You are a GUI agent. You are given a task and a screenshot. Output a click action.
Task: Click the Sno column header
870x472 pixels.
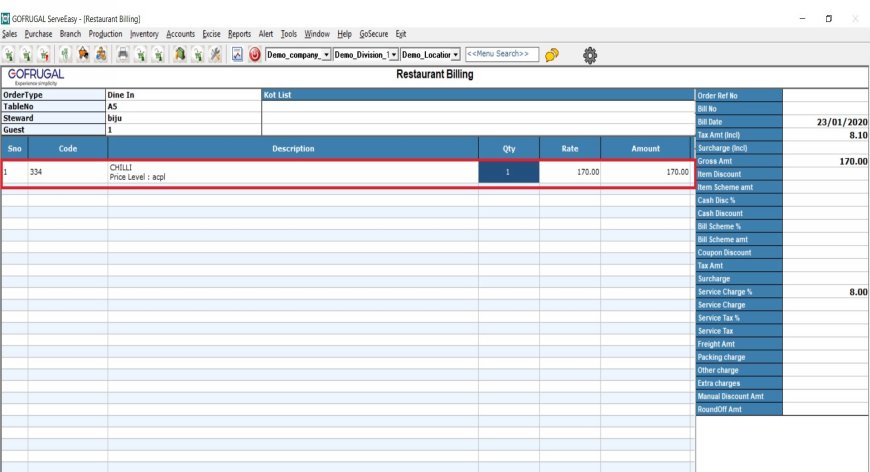(14, 149)
